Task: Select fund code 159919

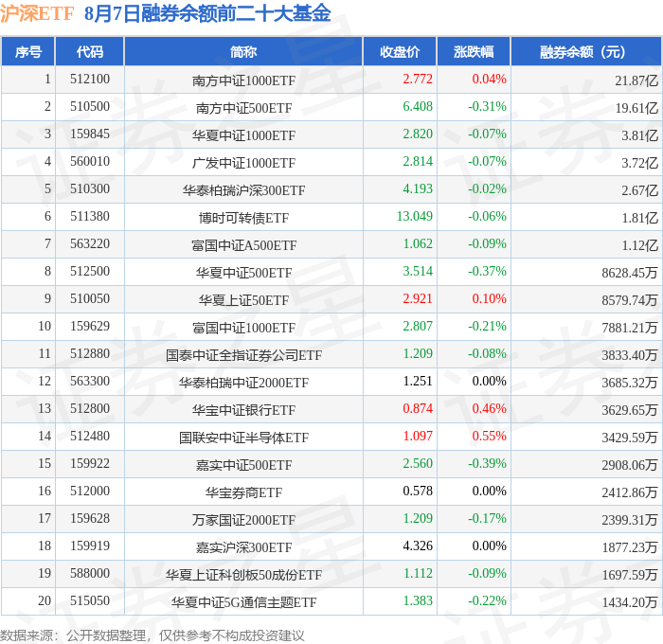Action: point(90,546)
